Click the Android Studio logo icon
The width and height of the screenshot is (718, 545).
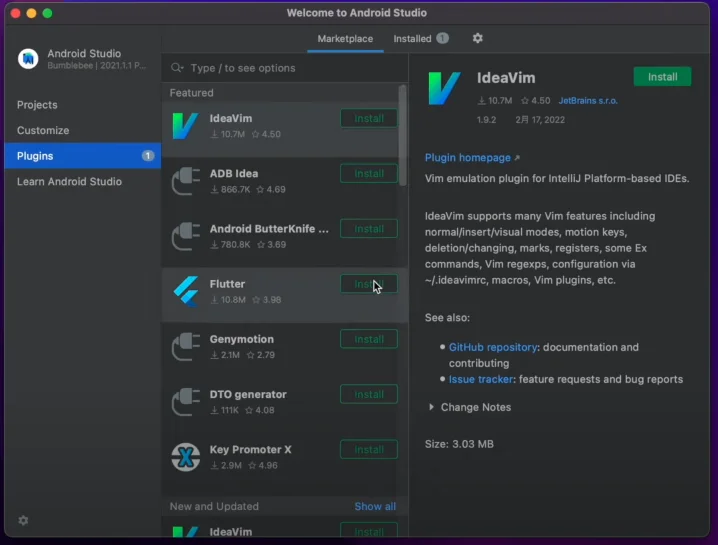click(28, 59)
